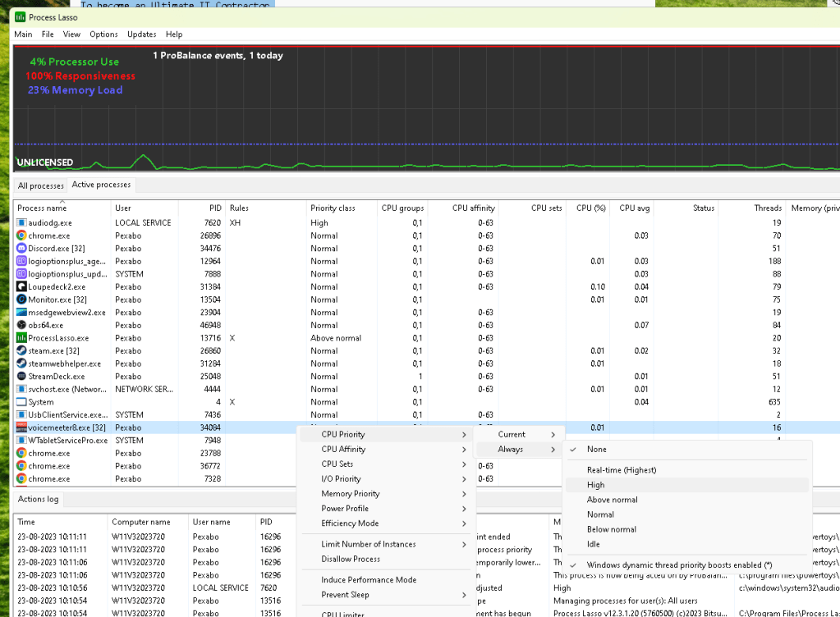Select the obs64.exe icon
This screenshot has width=840, height=617.
coord(21,326)
